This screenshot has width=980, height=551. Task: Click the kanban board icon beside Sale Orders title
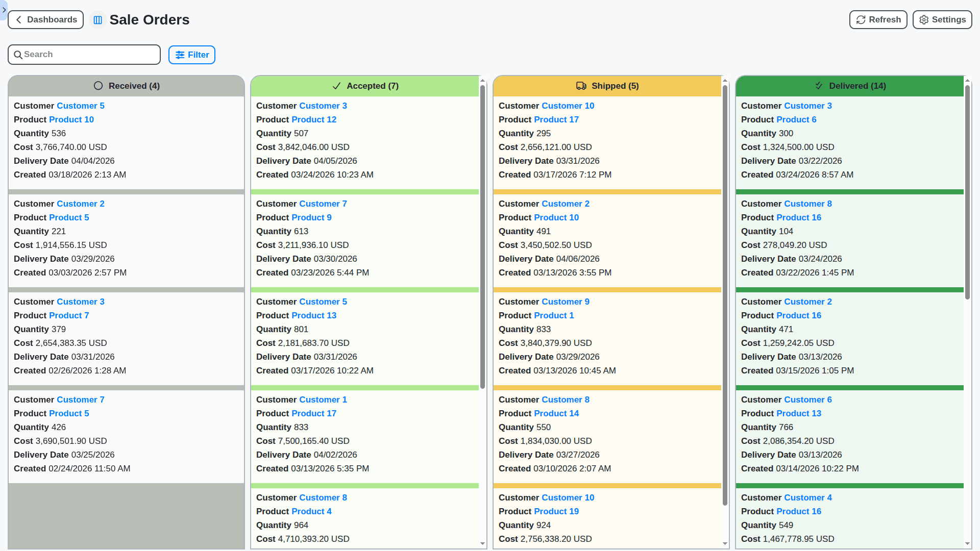[x=97, y=19]
